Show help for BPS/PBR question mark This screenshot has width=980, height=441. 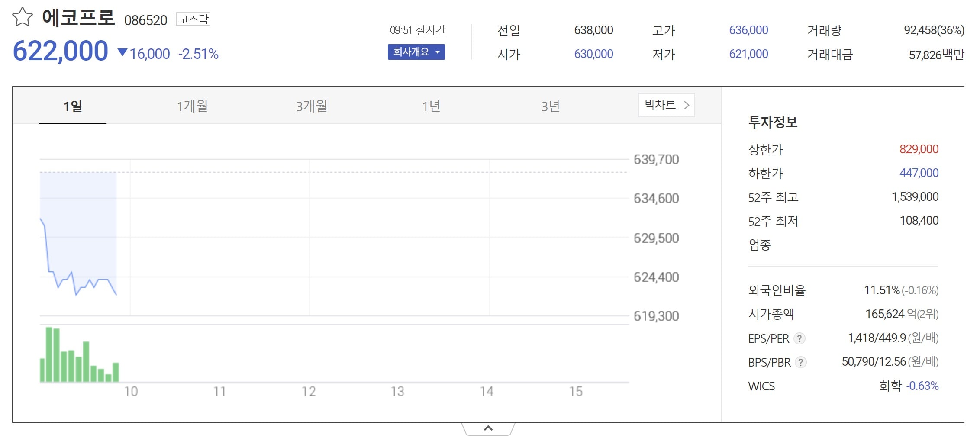tap(801, 362)
